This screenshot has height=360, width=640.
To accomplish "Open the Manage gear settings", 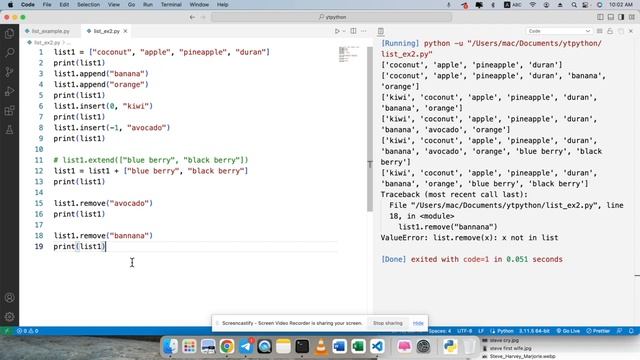I will 9,316.
